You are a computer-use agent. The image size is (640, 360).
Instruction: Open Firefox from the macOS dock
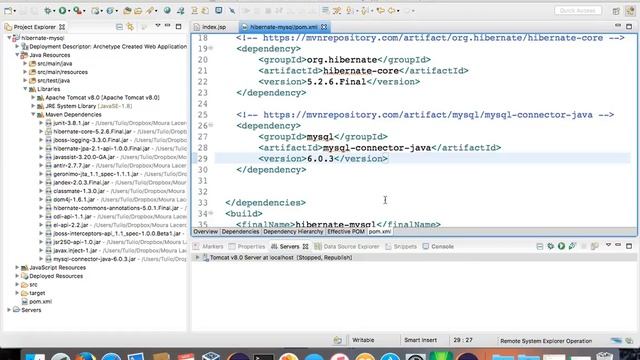coord(86,356)
